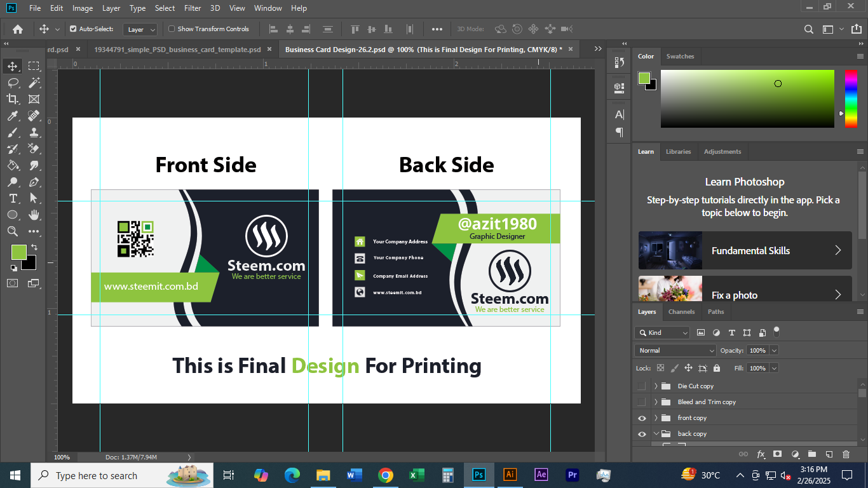The height and width of the screenshot is (488, 868).
Task: Swap foreground and background colors
Action: pos(34,247)
